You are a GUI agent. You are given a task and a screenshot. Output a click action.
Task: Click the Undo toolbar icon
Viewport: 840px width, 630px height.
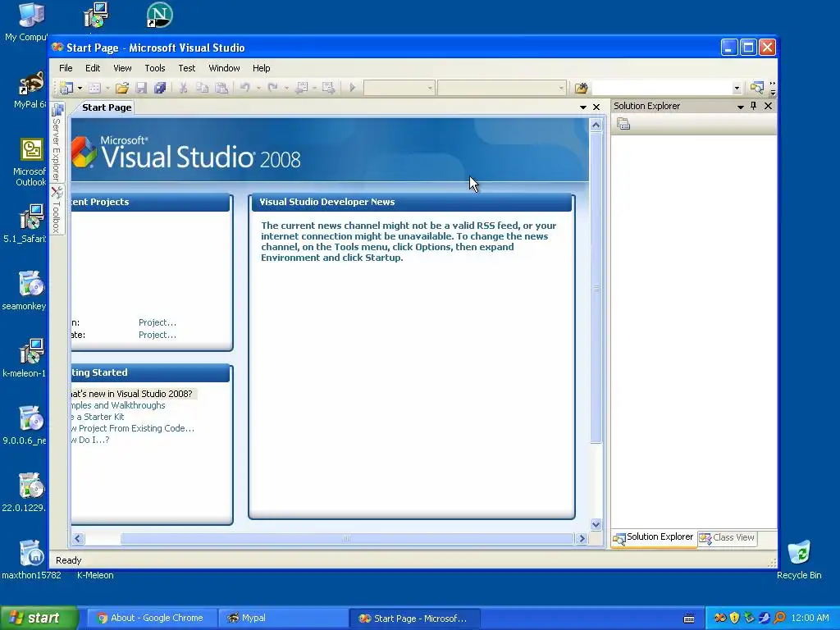click(244, 87)
